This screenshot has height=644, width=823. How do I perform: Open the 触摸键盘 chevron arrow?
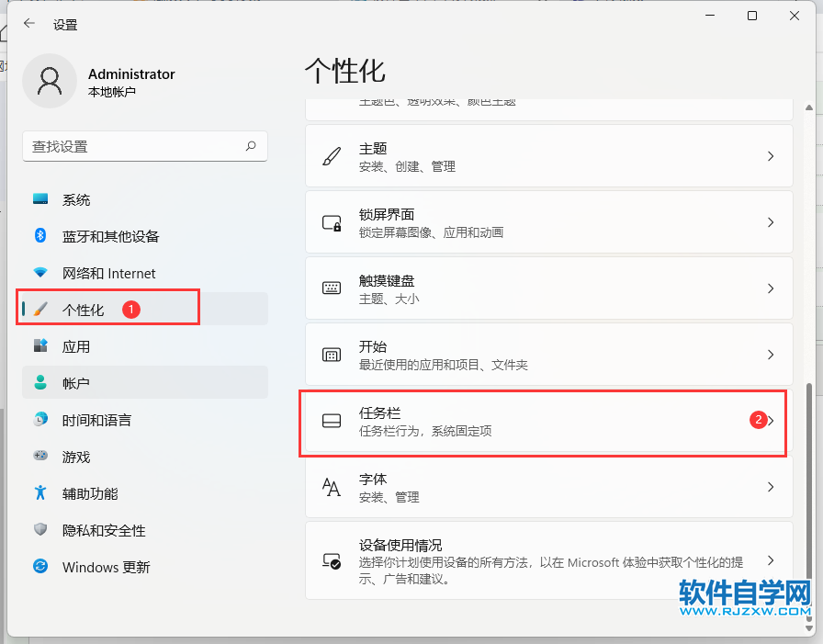click(x=771, y=288)
